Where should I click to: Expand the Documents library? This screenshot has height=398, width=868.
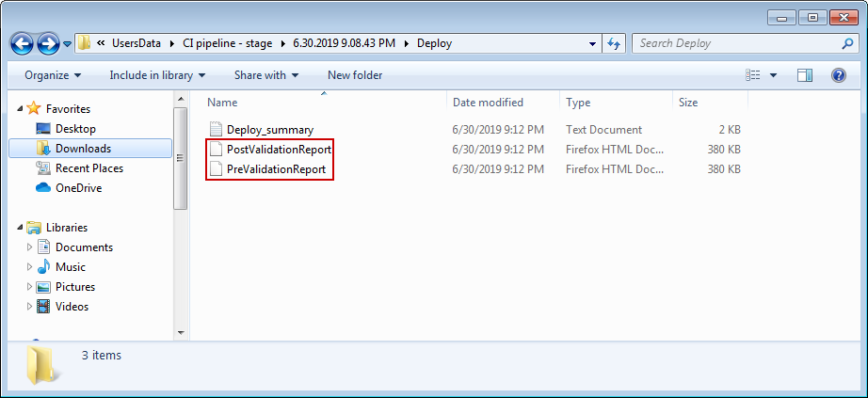(30, 247)
